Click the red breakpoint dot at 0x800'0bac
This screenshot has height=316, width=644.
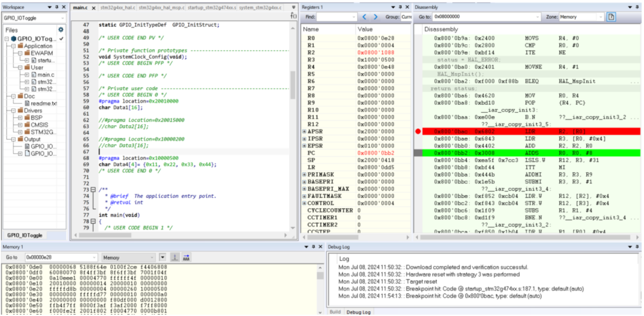418,132
